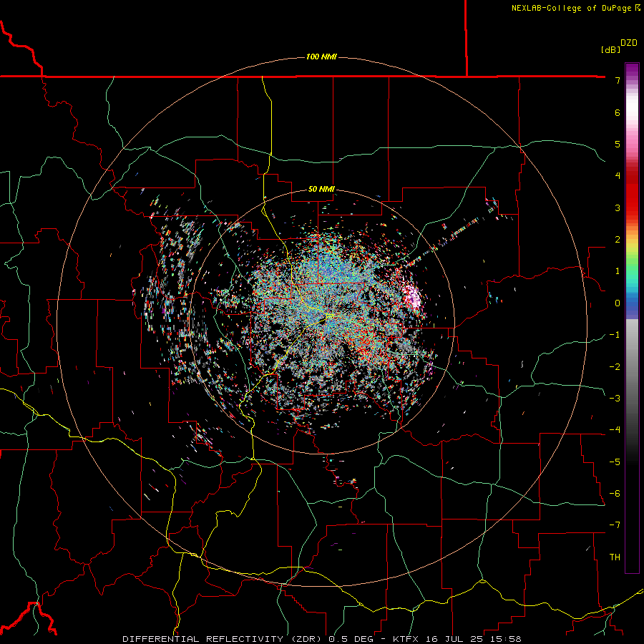Click the TH threshold label on scale
The image size is (644, 644).
coord(615,557)
